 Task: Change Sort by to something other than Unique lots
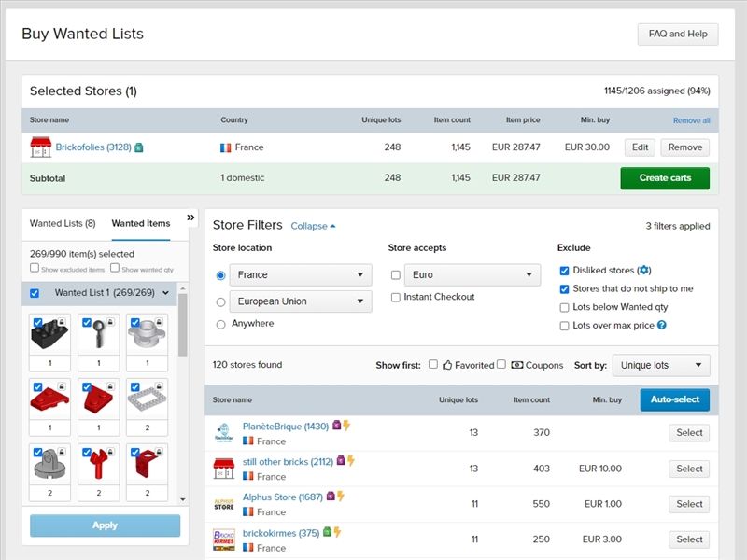click(x=660, y=365)
